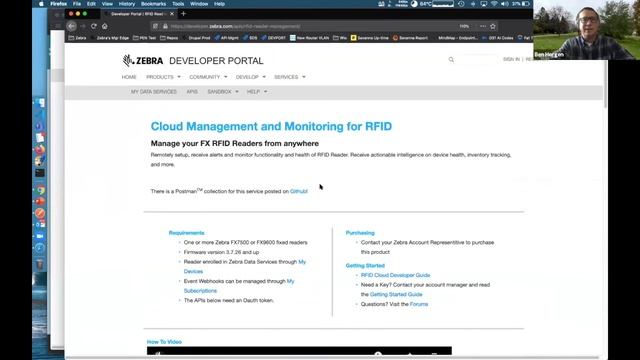Bookmark this page with the star icon

(493, 26)
